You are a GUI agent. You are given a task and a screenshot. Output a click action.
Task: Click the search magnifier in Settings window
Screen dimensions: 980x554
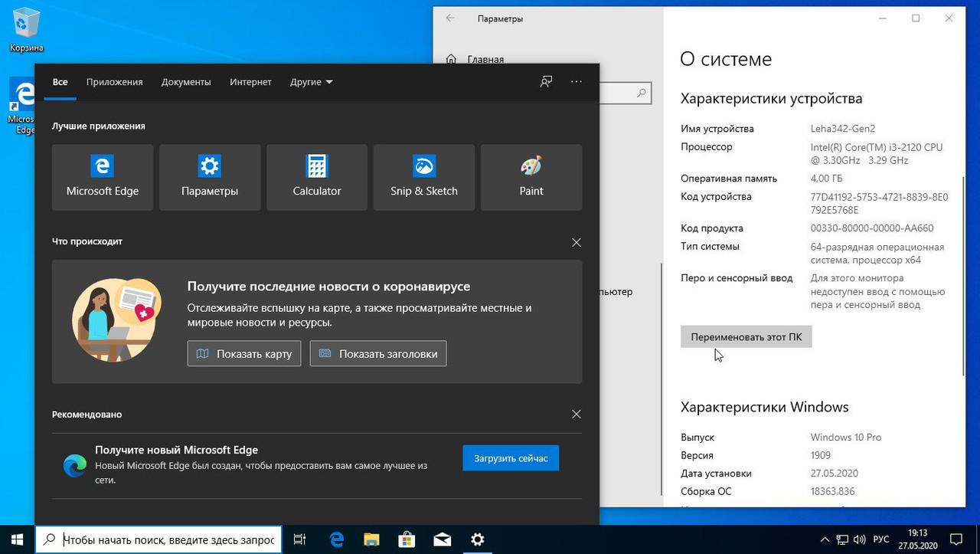[x=642, y=93]
